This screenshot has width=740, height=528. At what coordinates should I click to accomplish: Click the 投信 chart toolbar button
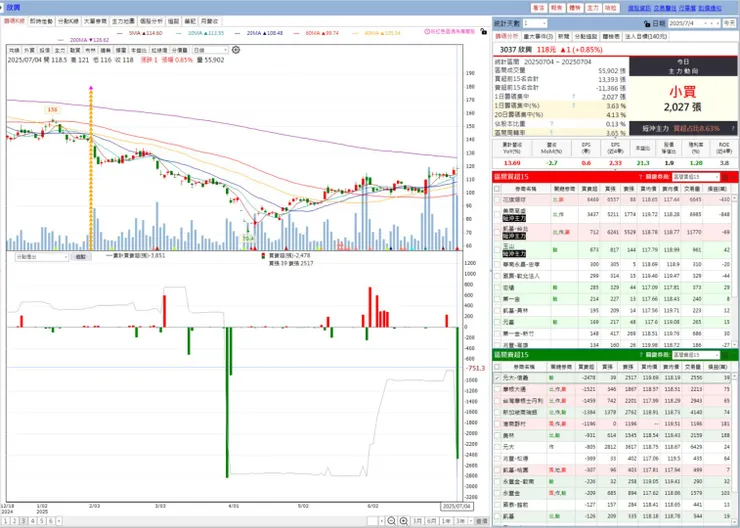[x=44, y=50]
